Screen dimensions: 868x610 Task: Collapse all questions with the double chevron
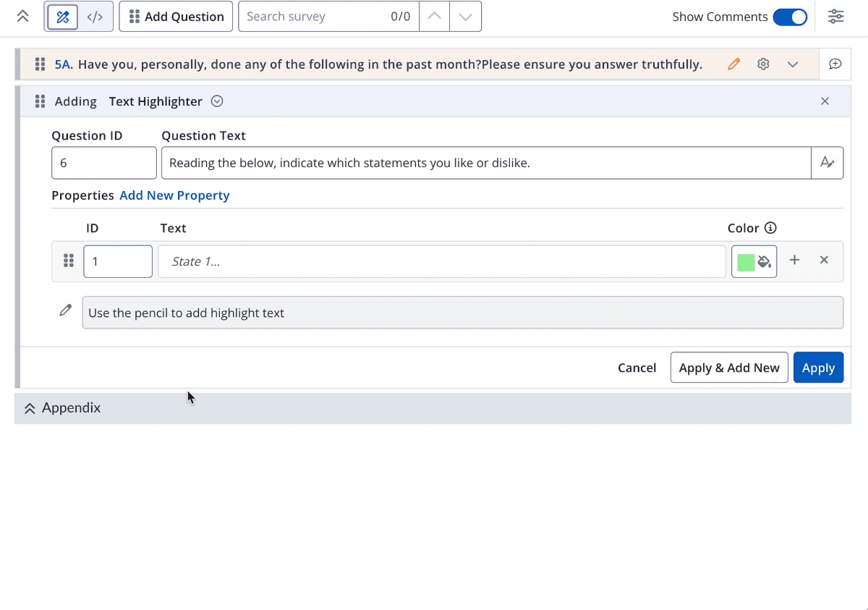(x=22, y=17)
